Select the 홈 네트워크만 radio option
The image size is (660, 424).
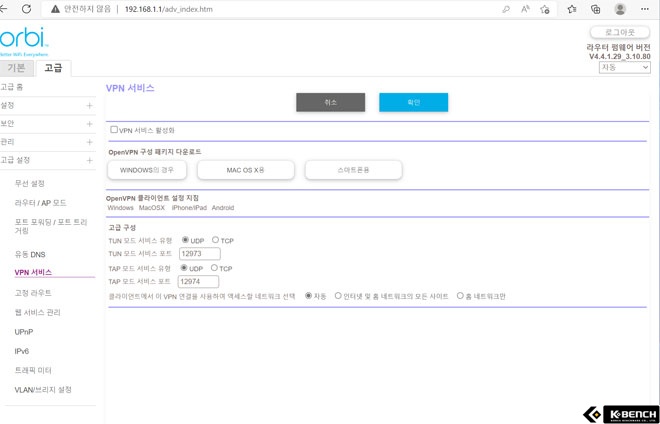click(x=460, y=296)
